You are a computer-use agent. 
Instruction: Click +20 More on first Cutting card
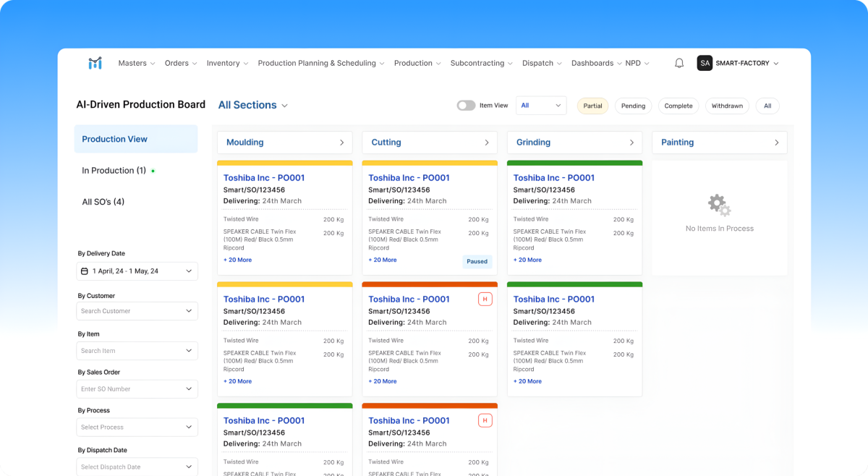383,260
